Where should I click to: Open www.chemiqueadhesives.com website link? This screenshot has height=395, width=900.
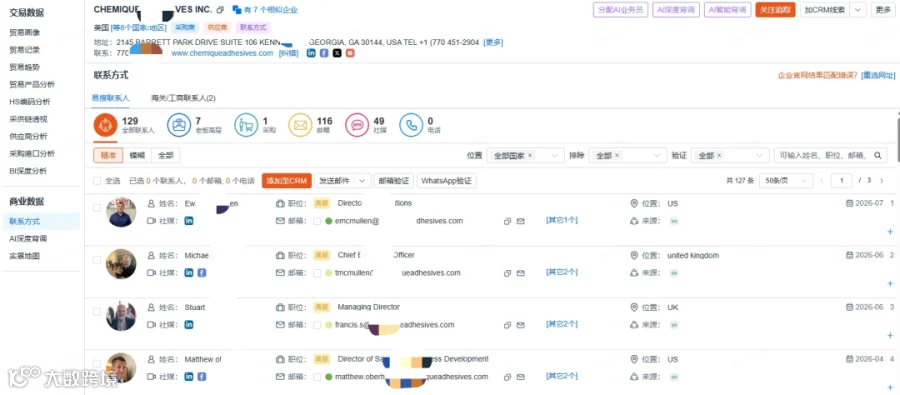(x=222, y=53)
